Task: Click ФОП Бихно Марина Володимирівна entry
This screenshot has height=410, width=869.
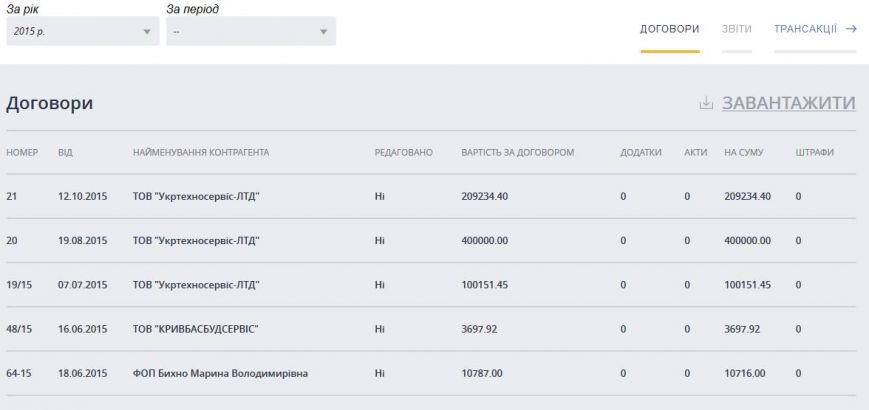Action: (220, 373)
